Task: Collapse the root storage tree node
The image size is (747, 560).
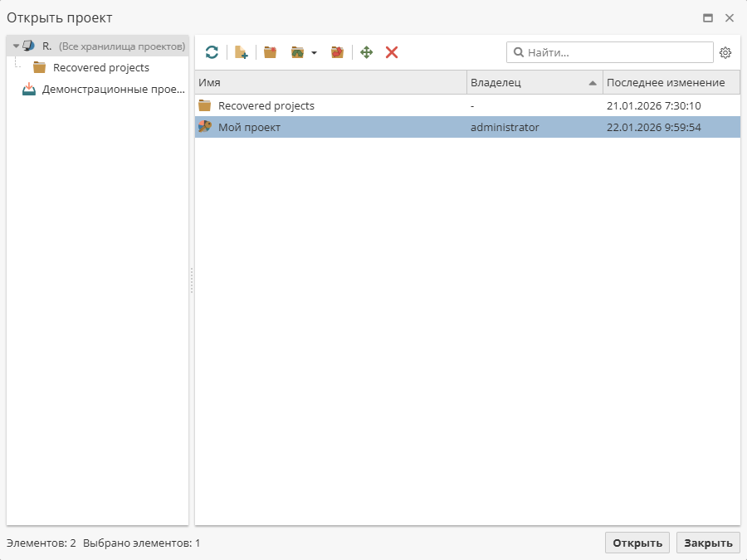Action: point(16,46)
